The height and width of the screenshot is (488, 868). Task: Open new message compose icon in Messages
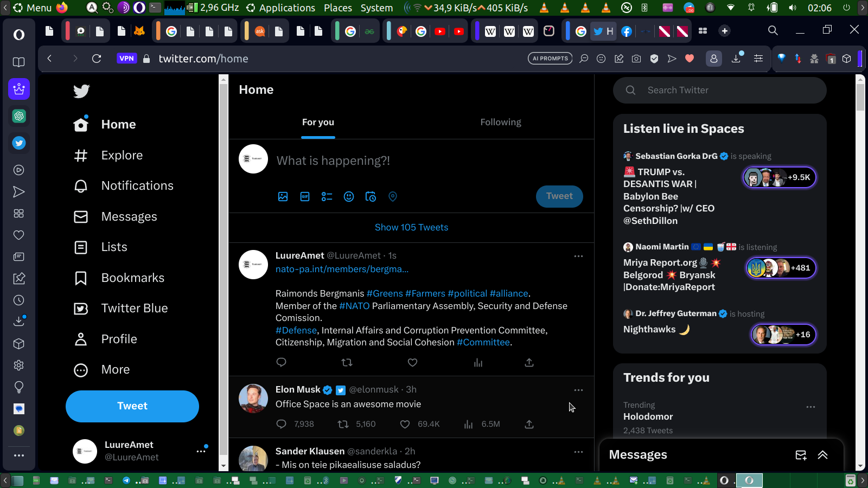[x=801, y=455]
